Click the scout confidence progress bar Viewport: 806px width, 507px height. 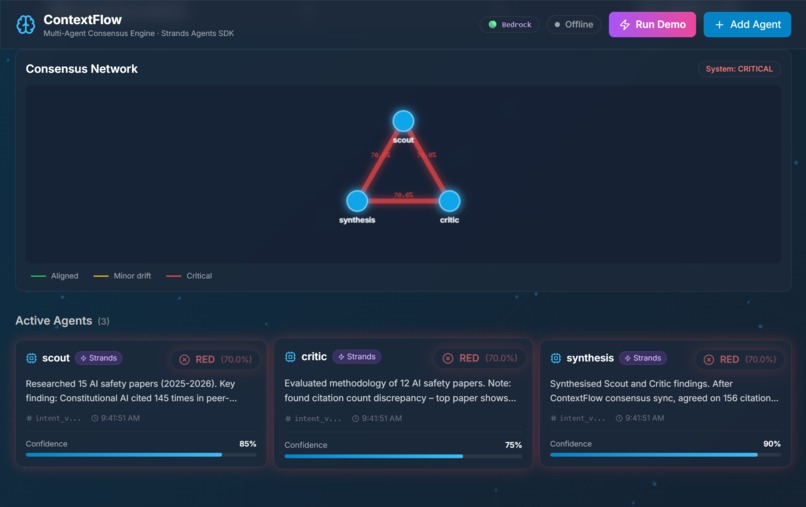pos(141,455)
